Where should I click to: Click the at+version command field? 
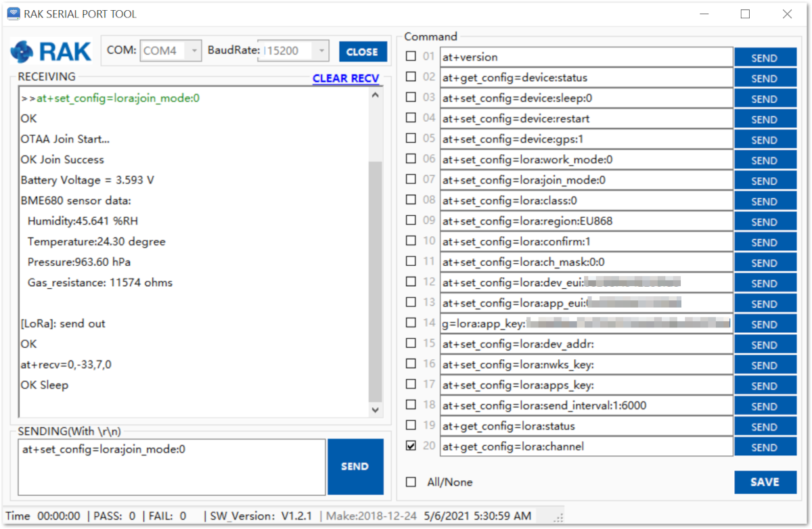586,57
